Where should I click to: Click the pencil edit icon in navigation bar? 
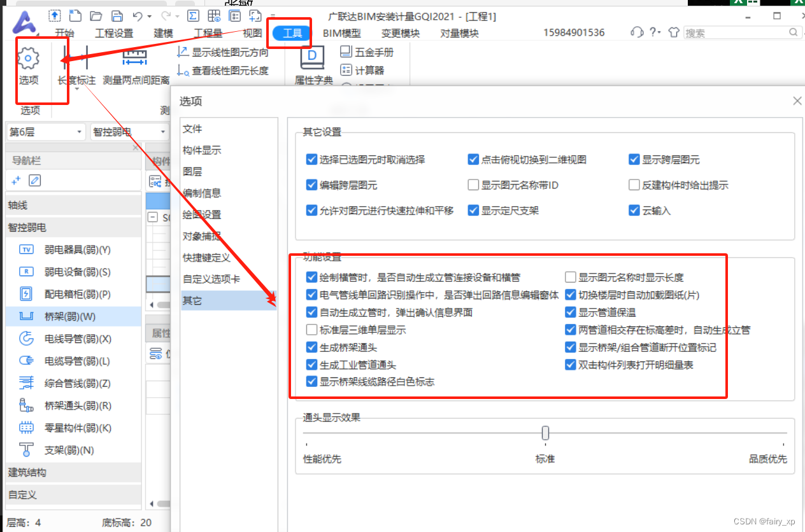pos(35,181)
